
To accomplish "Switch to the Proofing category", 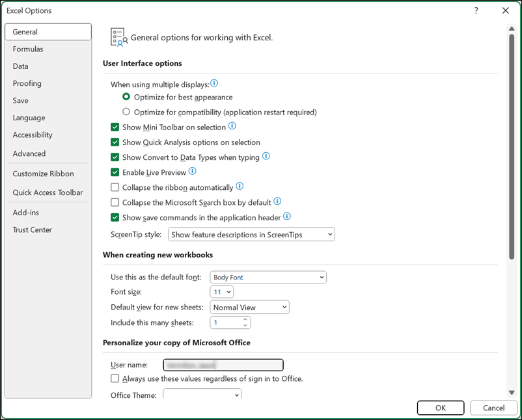I will coord(48,83).
